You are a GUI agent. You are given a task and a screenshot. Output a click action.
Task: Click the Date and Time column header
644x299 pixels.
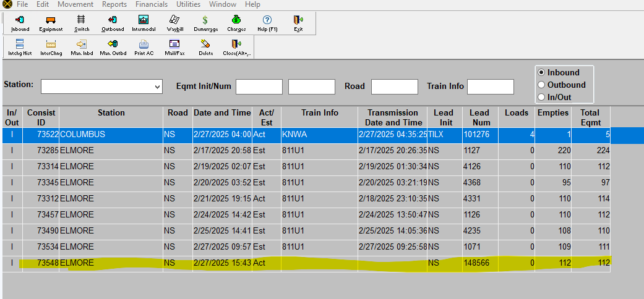222,117
